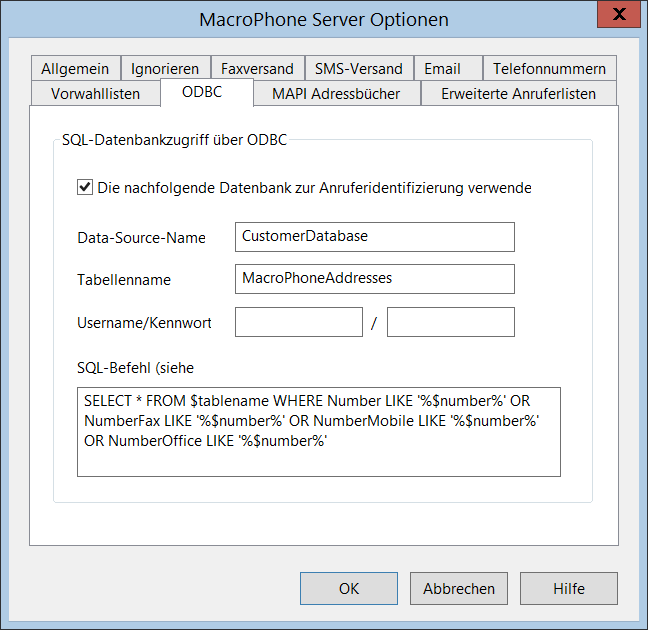The image size is (648, 630).
Task: Confirm the settings with OK
Action: click(348, 588)
